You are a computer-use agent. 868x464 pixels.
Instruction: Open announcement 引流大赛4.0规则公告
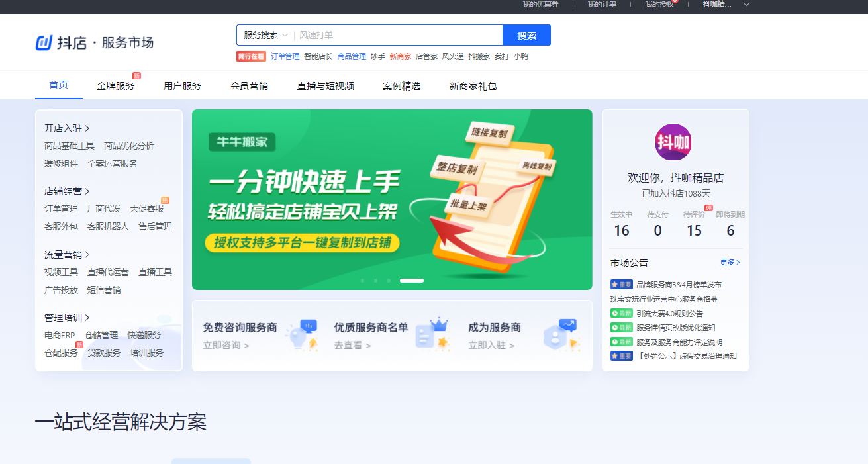click(x=669, y=314)
